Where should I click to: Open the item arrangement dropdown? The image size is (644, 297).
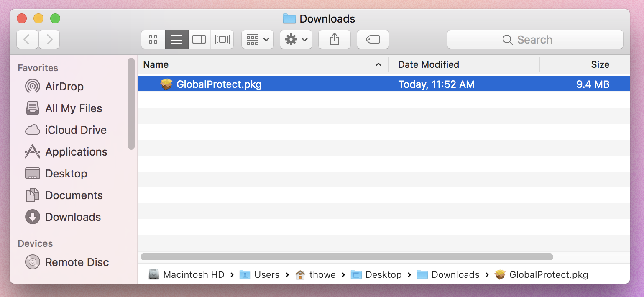click(258, 40)
